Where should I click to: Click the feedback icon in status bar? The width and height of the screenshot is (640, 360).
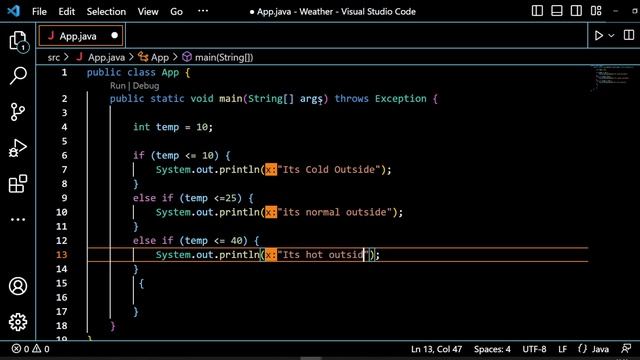pos(627,349)
